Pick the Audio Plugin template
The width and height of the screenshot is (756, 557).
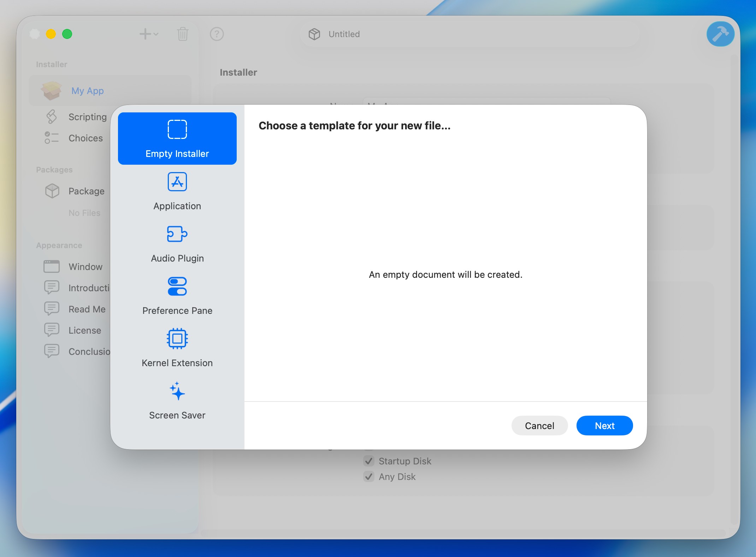click(177, 243)
